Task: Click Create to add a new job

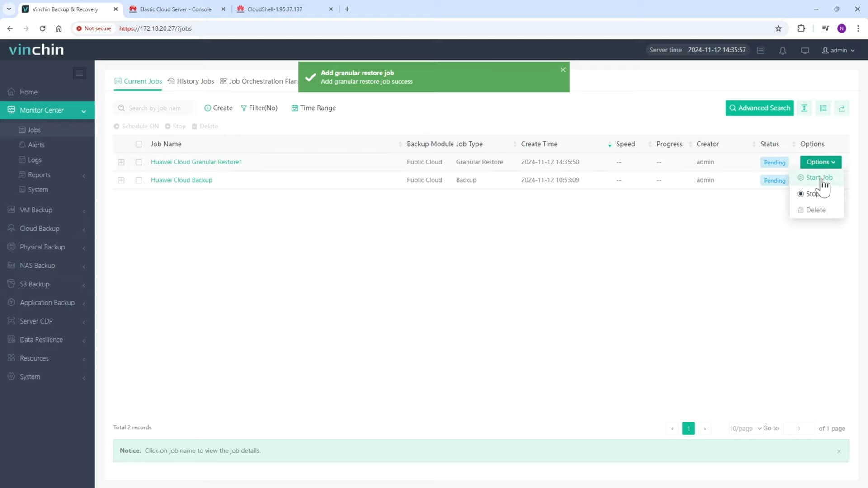Action: coord(218,108)
